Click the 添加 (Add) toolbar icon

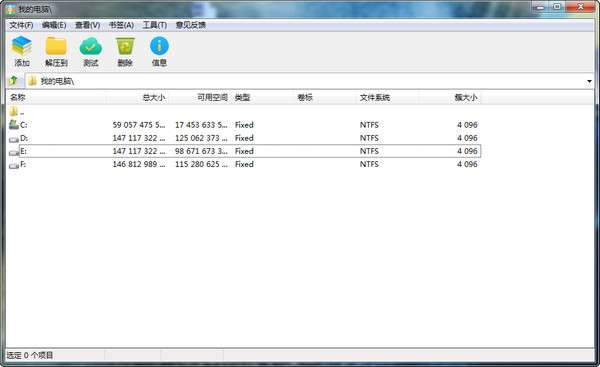22,46
